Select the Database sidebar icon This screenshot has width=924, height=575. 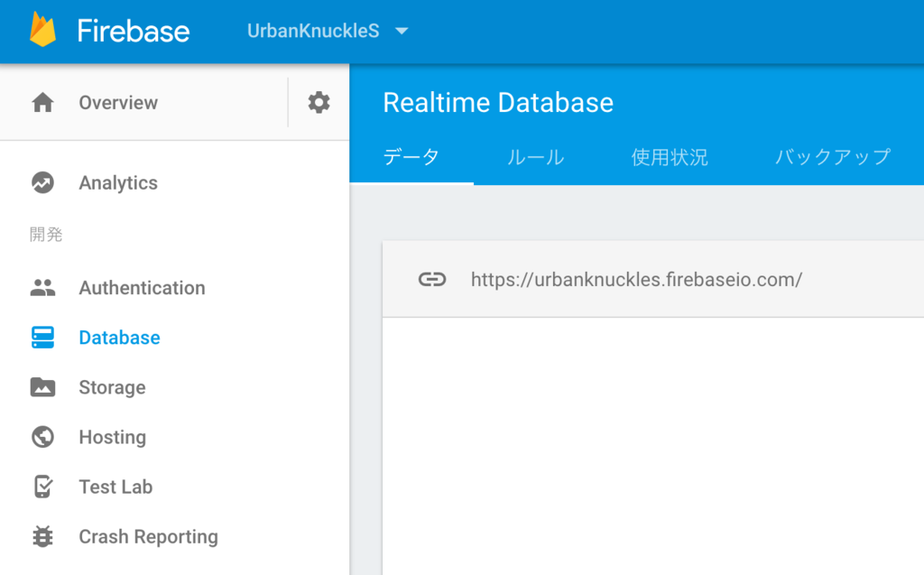click(42, 337)
